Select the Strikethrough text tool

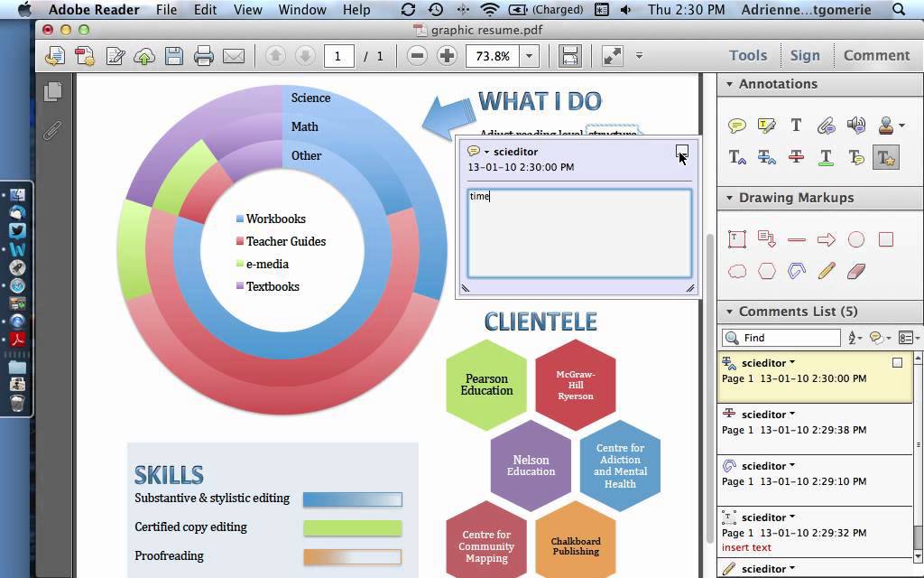click(796, 157)
